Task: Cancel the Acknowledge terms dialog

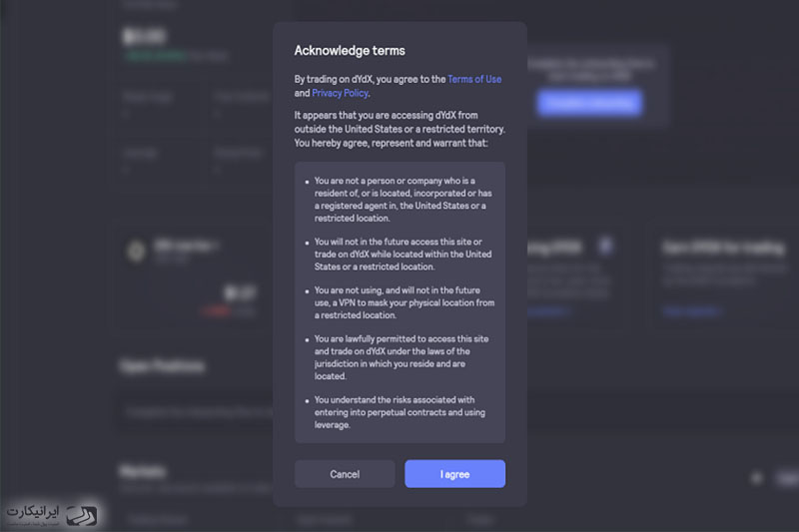Action: pyautogui.click(x=345, y=474)
